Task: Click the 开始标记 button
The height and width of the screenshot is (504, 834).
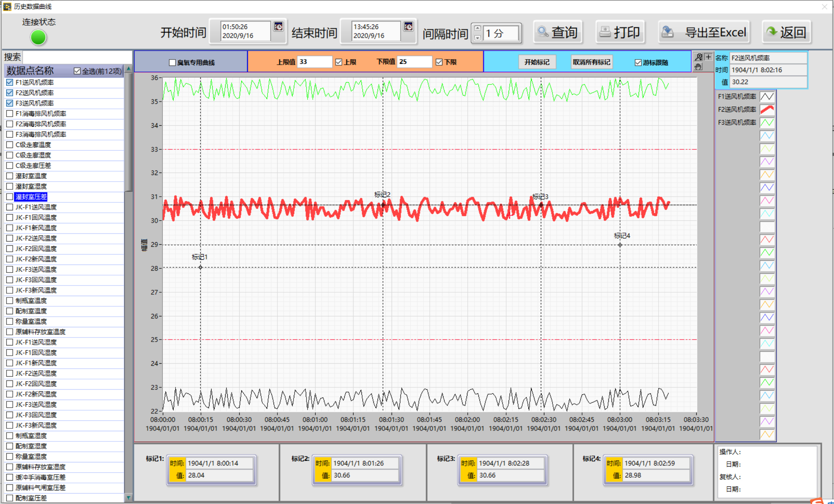Action: point(537,62)
